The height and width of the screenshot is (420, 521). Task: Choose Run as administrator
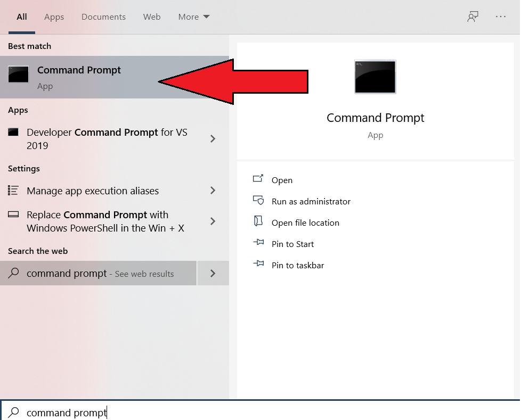tap(311, 202)
